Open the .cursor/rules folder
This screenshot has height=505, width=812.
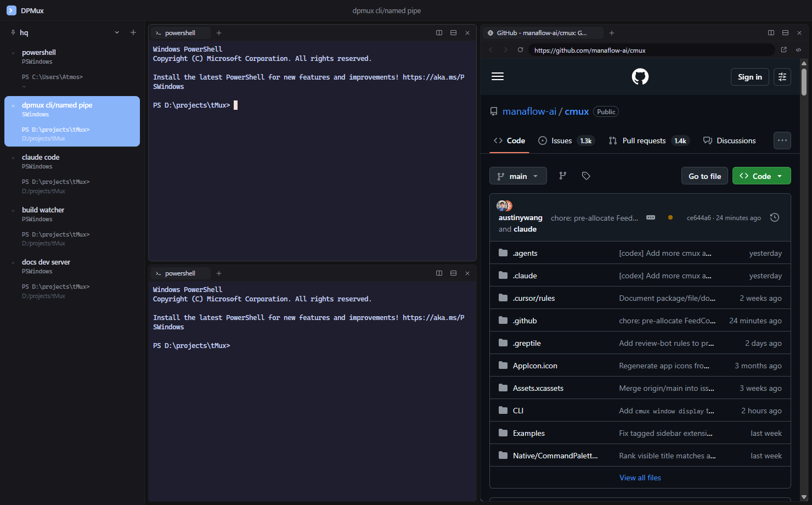coord(534,298)
